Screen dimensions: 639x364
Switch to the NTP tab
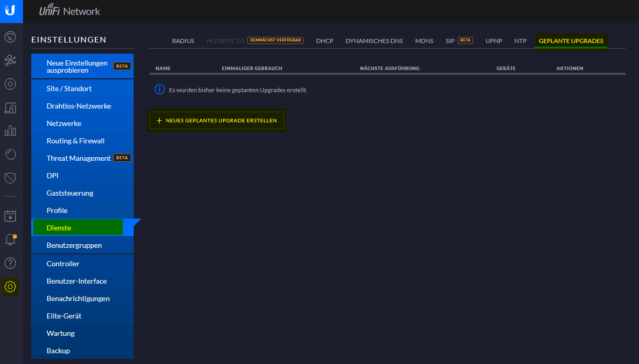520,41
